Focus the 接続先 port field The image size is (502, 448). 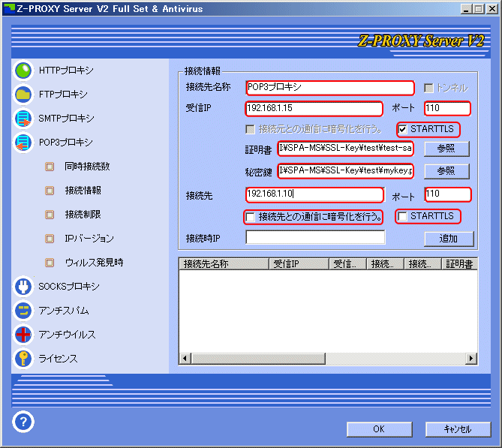[448, 194]
